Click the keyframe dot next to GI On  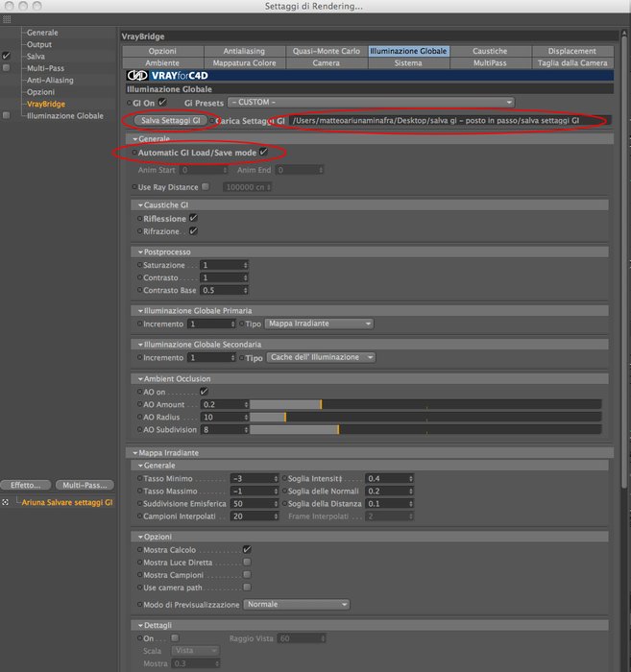pos(129,103)
